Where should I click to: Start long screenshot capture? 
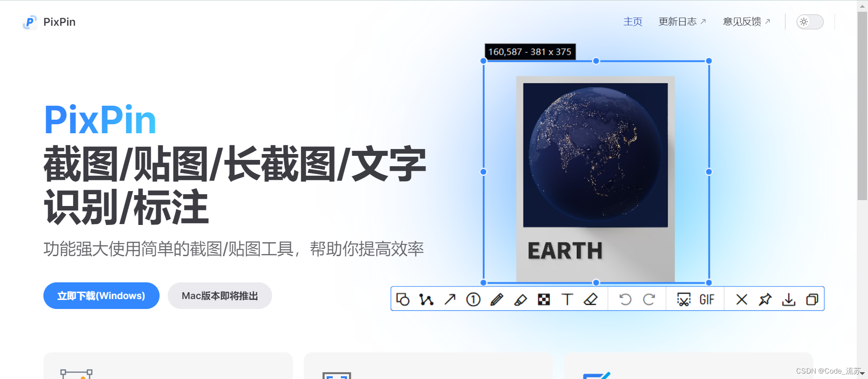tap(684, 299)
